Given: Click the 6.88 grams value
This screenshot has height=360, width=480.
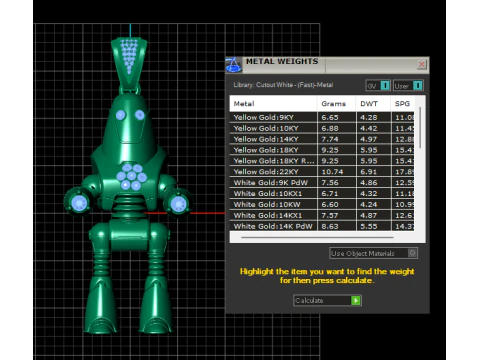Looking at the screenshot, I should coord(330,128).
